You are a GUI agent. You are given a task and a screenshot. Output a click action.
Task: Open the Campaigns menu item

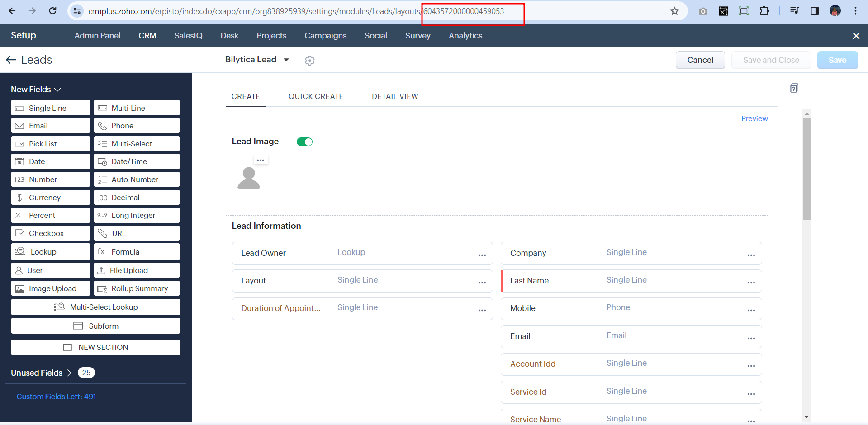click(325, 36)
